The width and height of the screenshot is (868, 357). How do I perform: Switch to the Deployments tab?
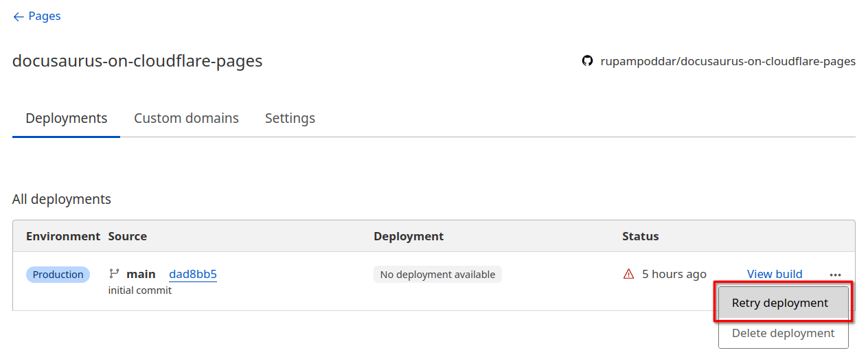click(x=67, y=118)
